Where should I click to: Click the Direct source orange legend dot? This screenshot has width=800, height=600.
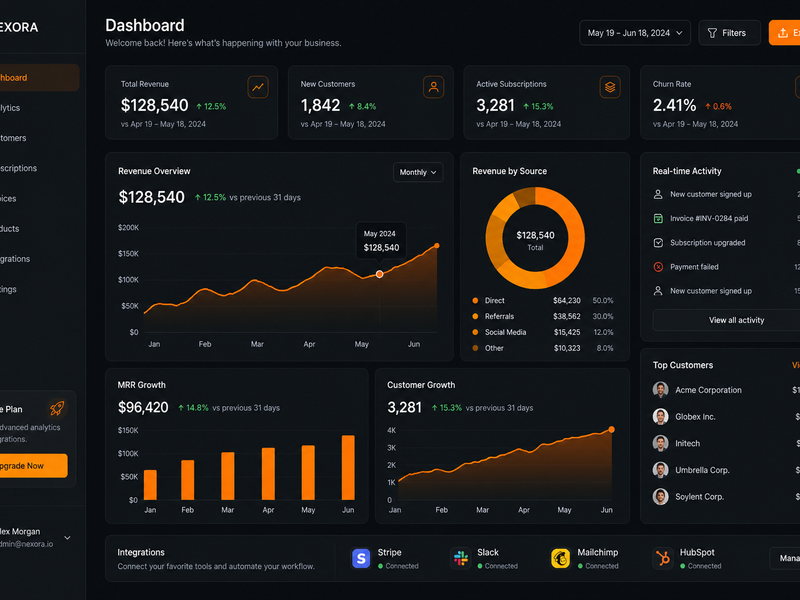coord(475,301)
